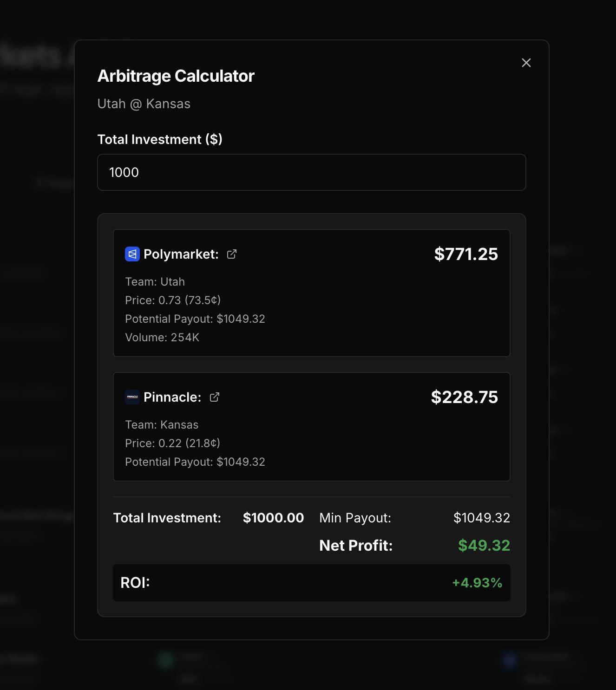Click Price 0.73 (73.5¢) text

click(x=173, y=300)
